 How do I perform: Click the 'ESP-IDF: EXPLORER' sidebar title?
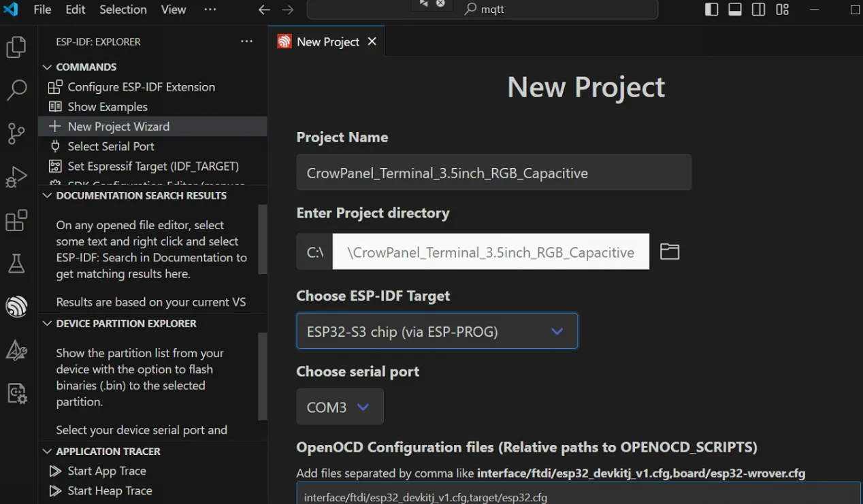tap(98, 41)
